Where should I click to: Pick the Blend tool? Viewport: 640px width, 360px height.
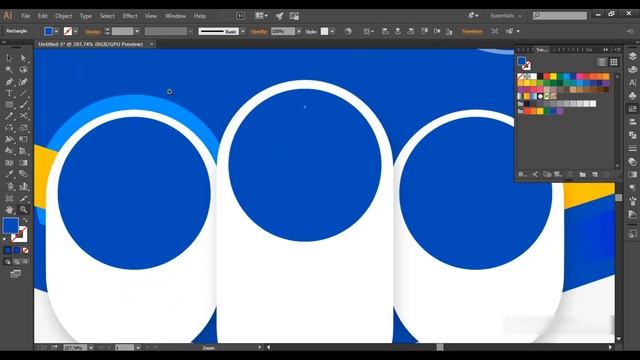tap(23, 174)
